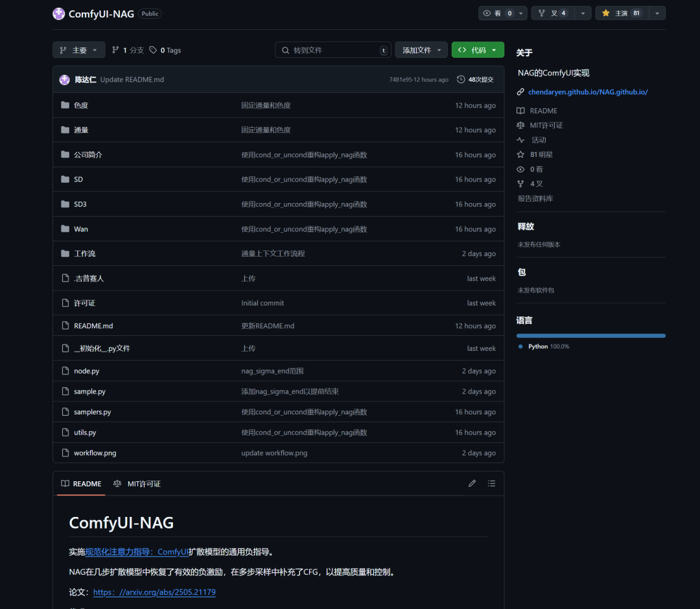Click the eye watch icon in header
The height and width of the screenshot is (609, 700).
coord(487,14)
